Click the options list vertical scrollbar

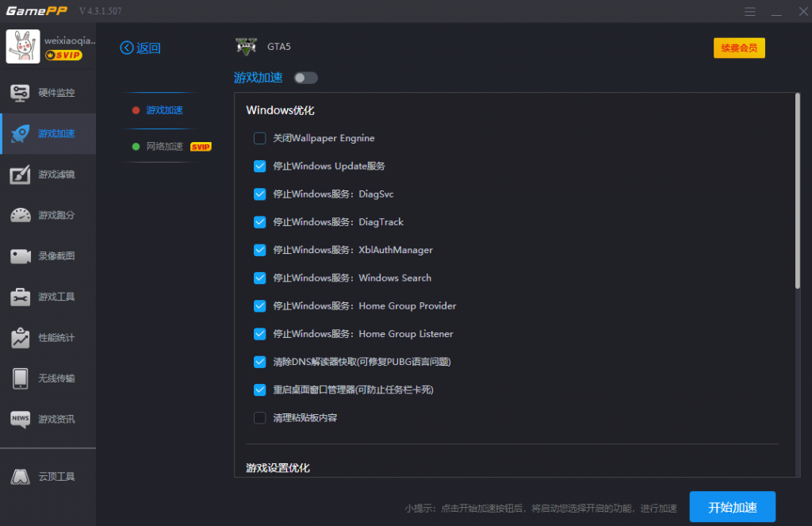pos(798,192)
